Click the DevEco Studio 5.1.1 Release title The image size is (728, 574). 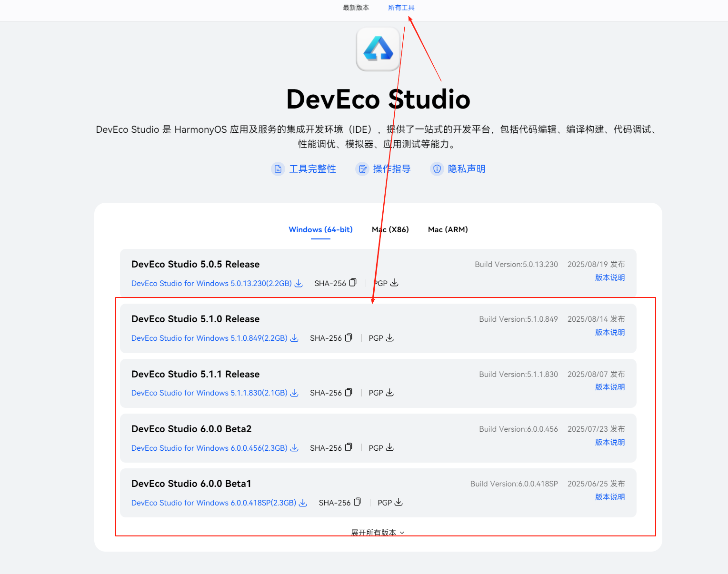[196, 374]
